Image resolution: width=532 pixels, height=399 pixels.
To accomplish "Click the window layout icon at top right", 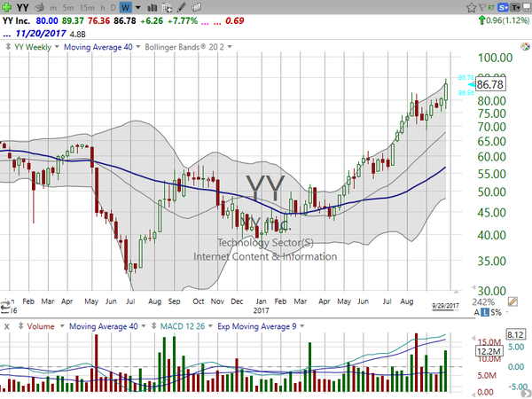I will coord(527,7).
